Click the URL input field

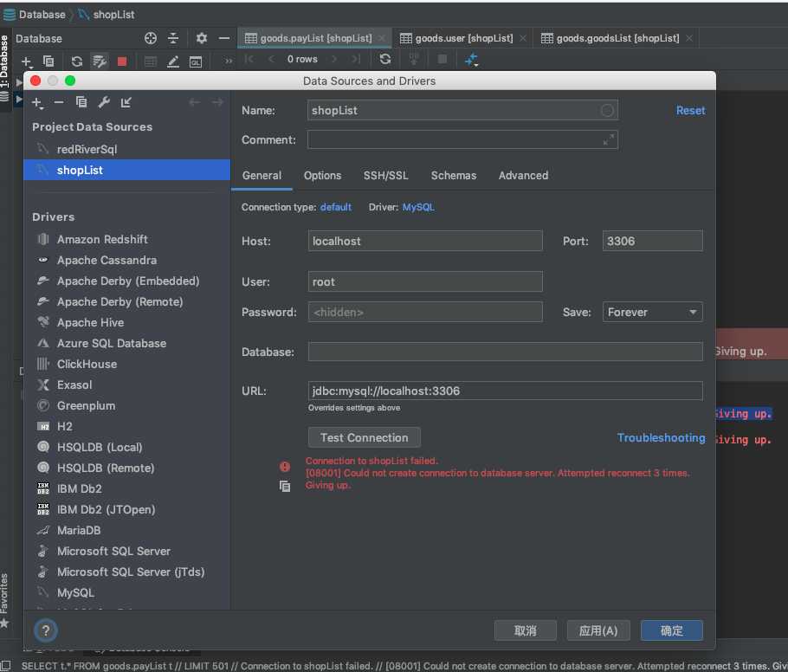[505, 391]
